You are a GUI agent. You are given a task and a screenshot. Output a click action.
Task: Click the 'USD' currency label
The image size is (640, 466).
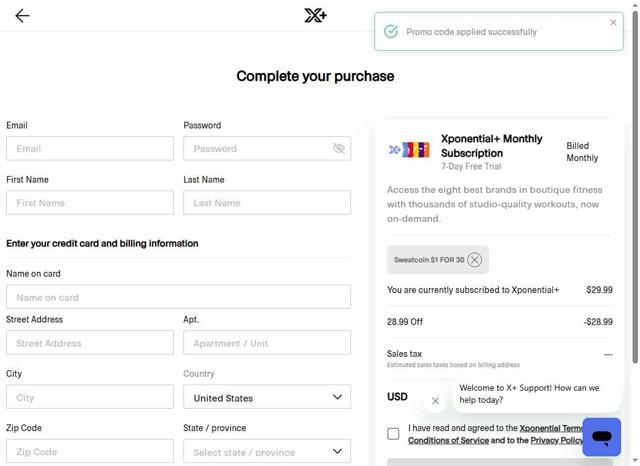(x=397, y=397)
